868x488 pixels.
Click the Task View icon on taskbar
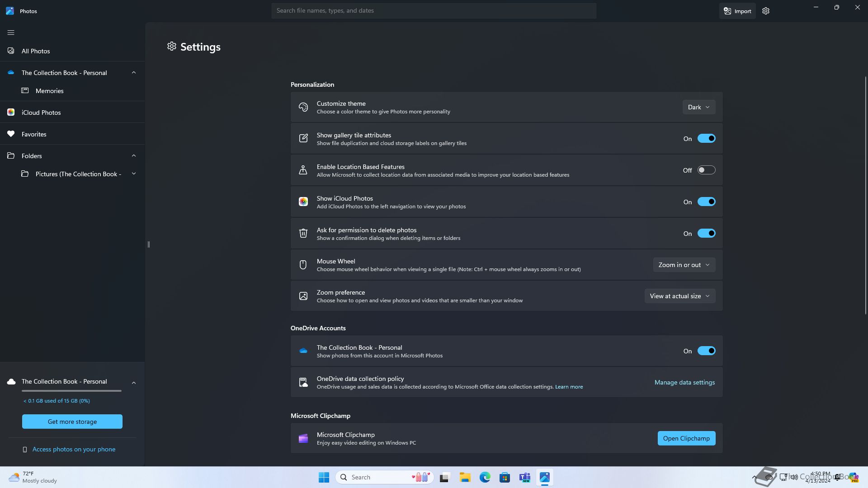pyautogui.click(x=445, y=477)
